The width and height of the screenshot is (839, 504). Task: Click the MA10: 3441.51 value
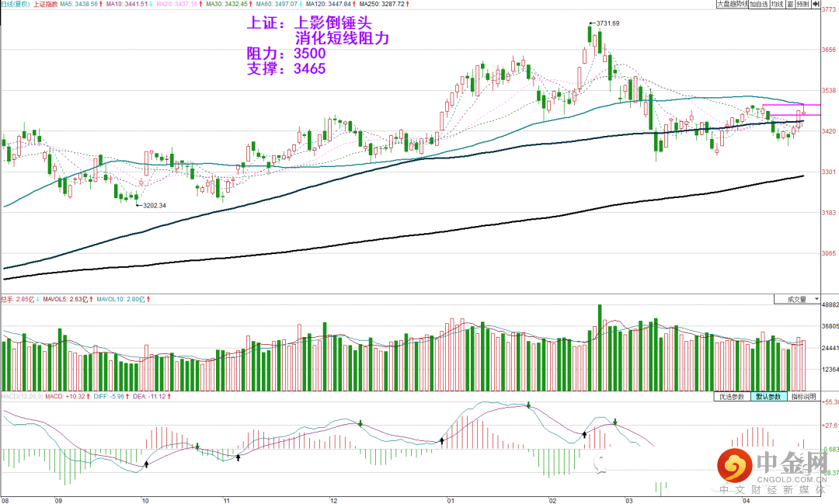coord(127,4)
